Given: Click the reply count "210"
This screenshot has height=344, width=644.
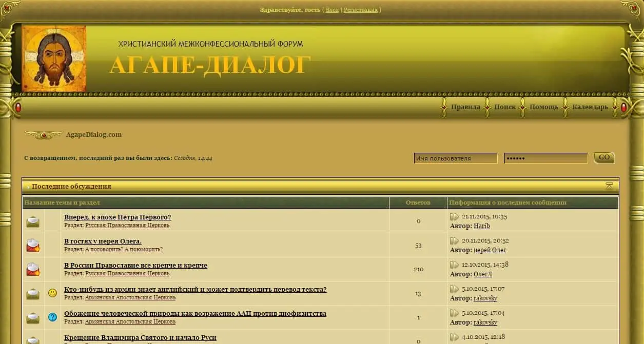Looking at the screenshot, I should [x=418, y=270].
